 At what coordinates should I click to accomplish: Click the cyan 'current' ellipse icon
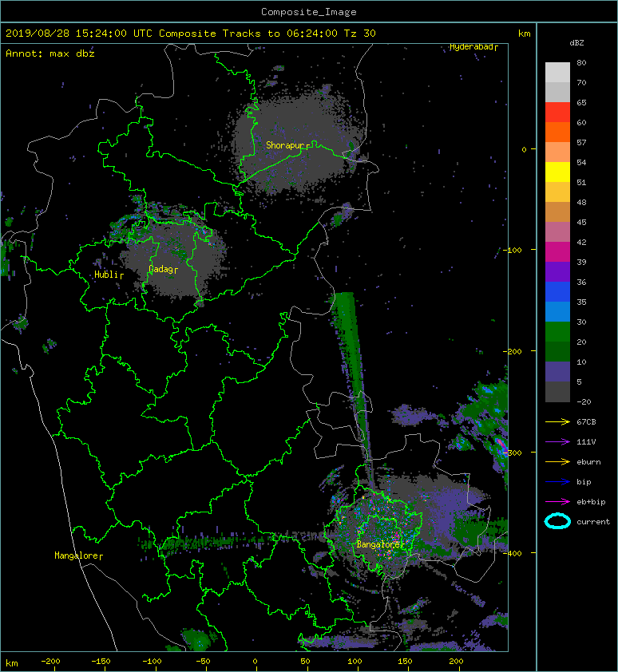(557, 521)
